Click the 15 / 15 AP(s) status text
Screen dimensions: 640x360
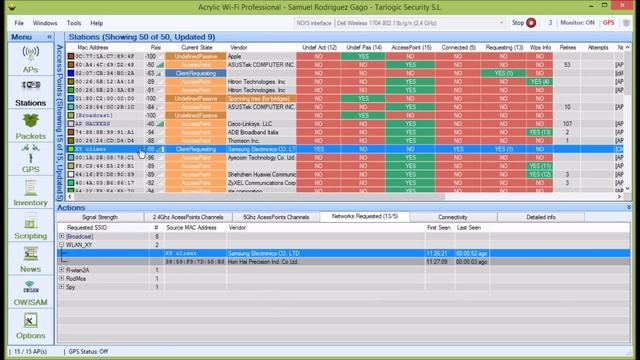31,351
